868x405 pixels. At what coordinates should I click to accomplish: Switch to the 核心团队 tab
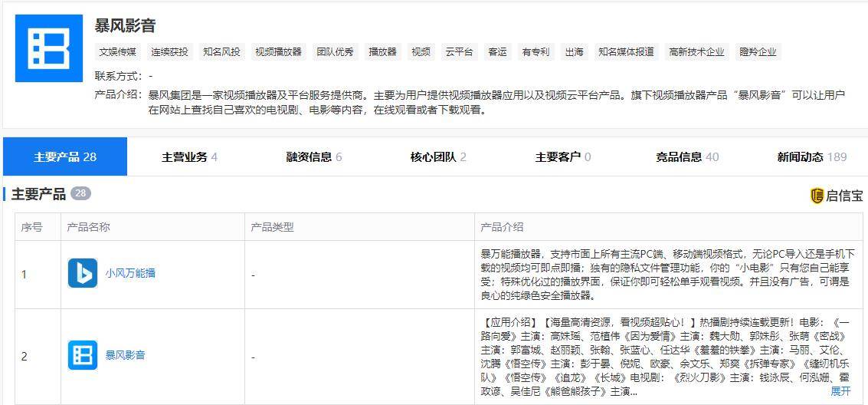(x=438, y=156)
